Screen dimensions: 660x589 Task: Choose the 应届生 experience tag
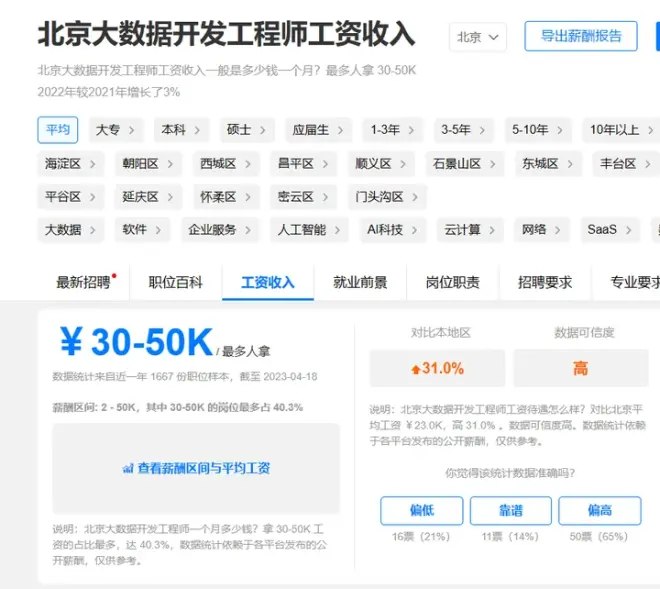pyautogui.click(x=317, y=130)
